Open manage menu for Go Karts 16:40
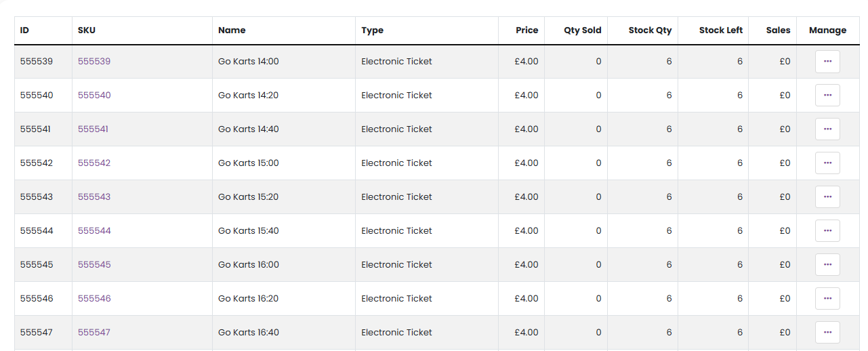868x351 pixels. coord(827,333)
